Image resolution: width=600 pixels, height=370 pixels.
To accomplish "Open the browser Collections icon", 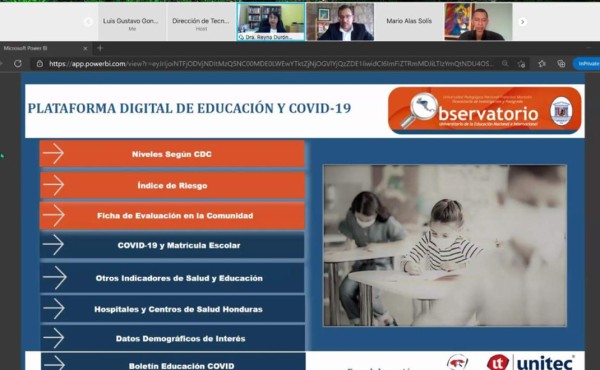I will tap(561, 64).
